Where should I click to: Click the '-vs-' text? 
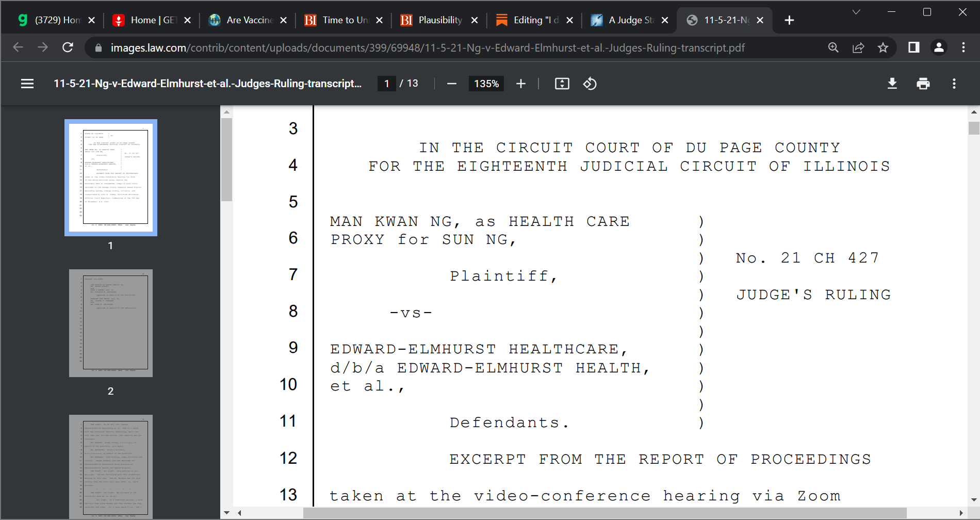pyautogui.click(x=411, y=313)
